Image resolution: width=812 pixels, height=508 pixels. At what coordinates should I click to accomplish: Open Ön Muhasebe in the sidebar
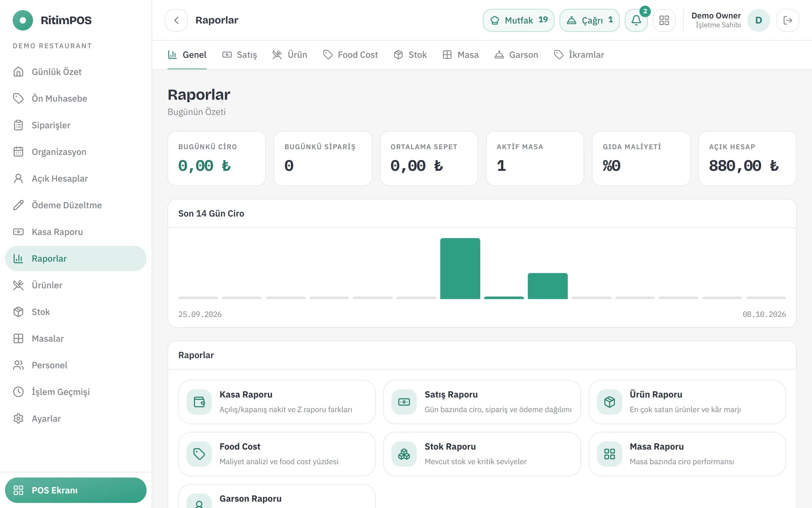(76, 98)
